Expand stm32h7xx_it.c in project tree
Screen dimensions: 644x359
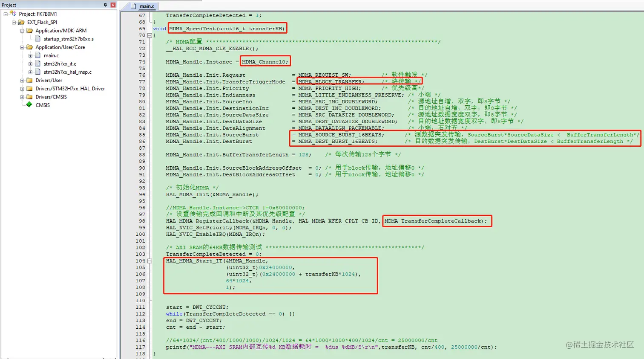tap(30, 64)
